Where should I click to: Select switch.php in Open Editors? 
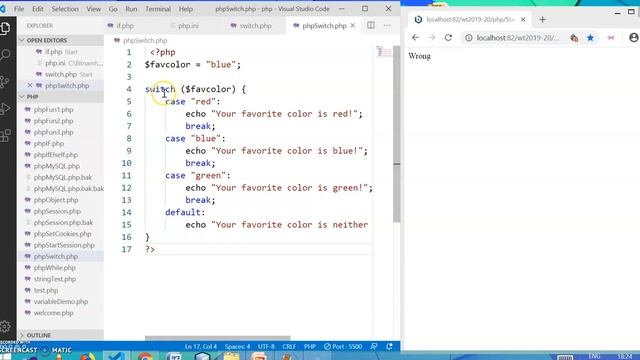(60, 74)
